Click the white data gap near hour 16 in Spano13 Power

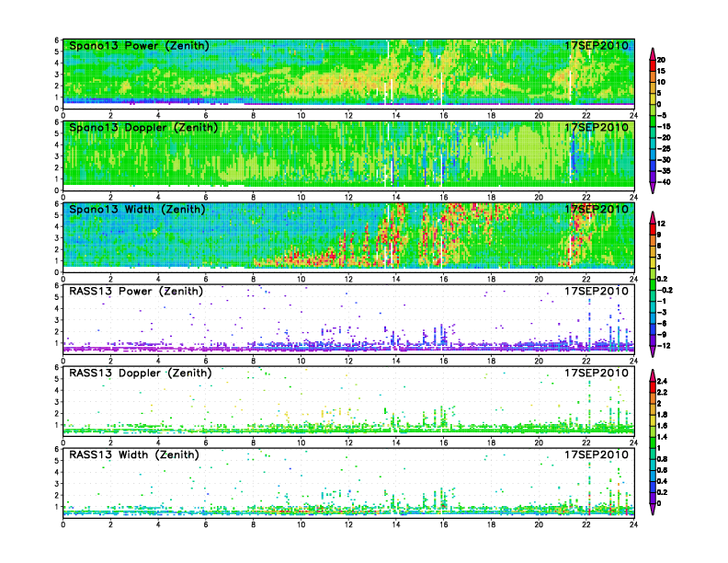pos(441,88)
